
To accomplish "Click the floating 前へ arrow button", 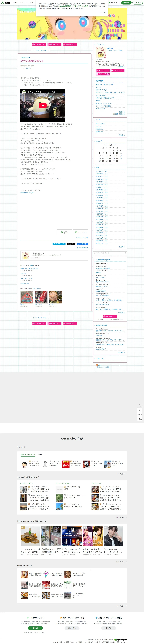I will 140,410.
